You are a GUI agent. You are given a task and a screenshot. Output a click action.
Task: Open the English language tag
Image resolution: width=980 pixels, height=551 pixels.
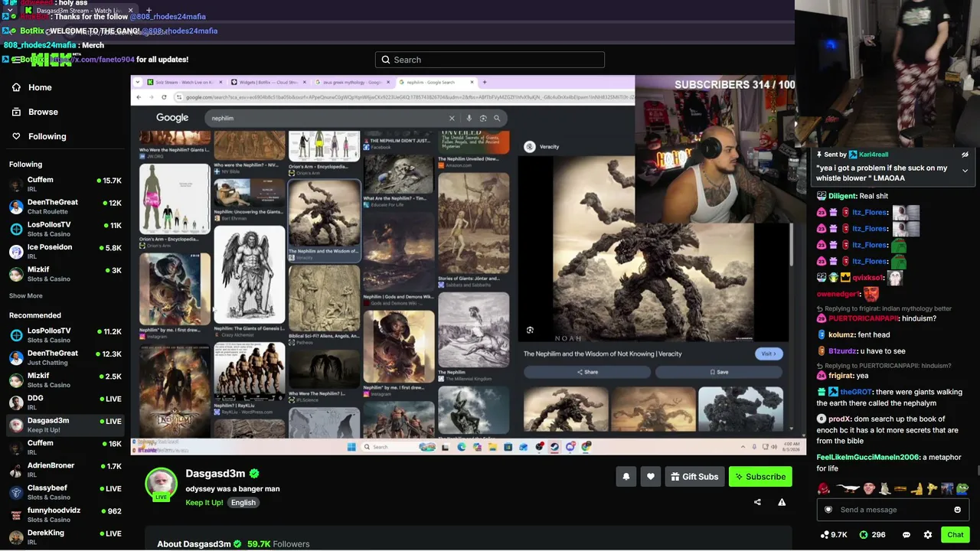click(243, 503)
